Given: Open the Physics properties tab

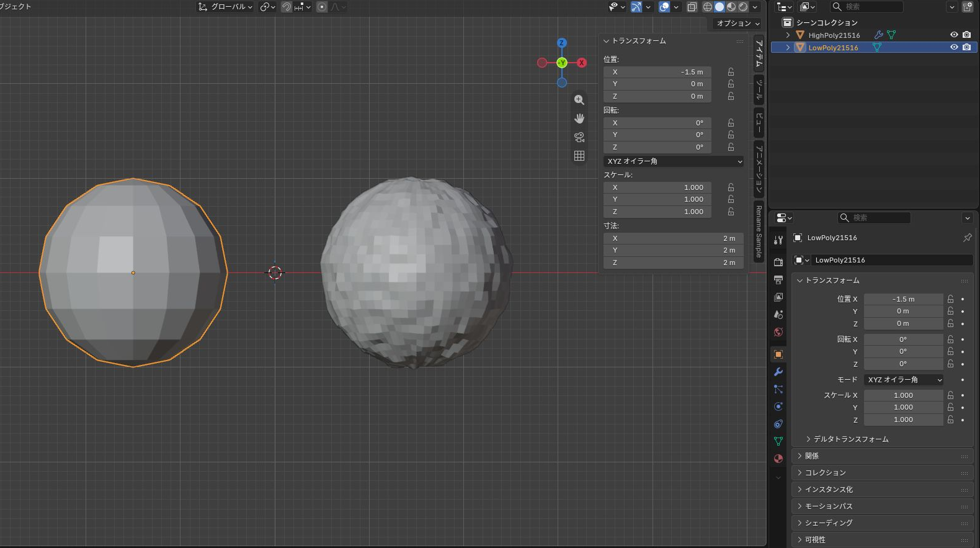Looking at the screenshot, I should point(778,407).
